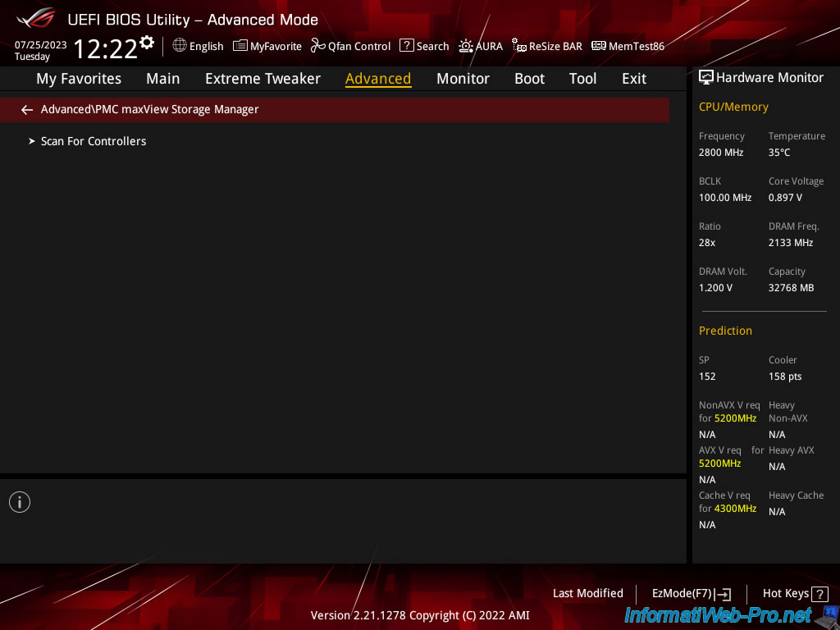The image size is (840, 630).
Task: Switch to the Monitor tab
Action: 463,79
